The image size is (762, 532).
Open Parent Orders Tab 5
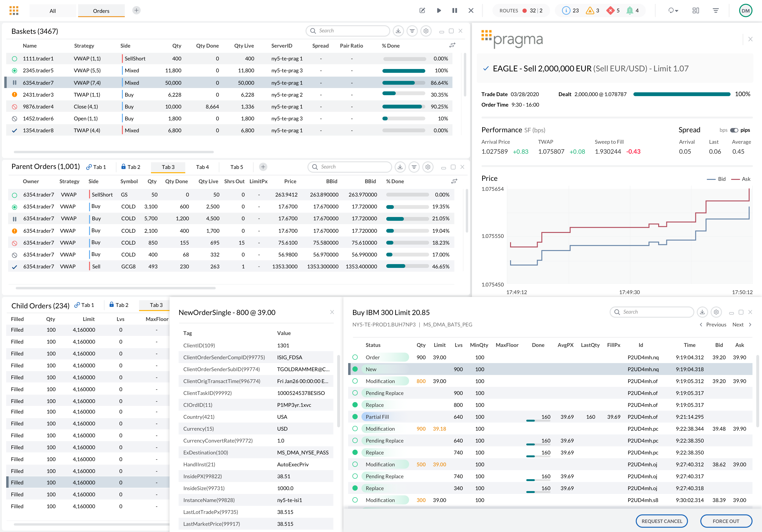(x=237, y=167)
